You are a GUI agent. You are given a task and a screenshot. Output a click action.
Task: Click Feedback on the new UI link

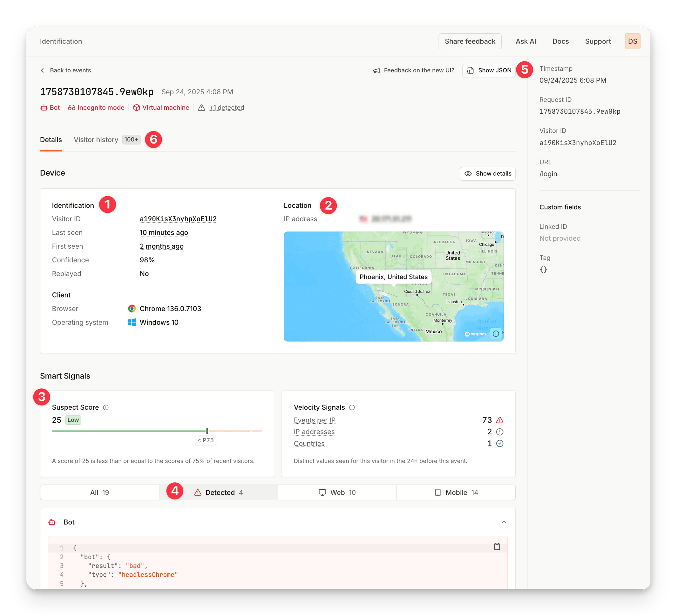pyautogui.click(x=414, y=70)
